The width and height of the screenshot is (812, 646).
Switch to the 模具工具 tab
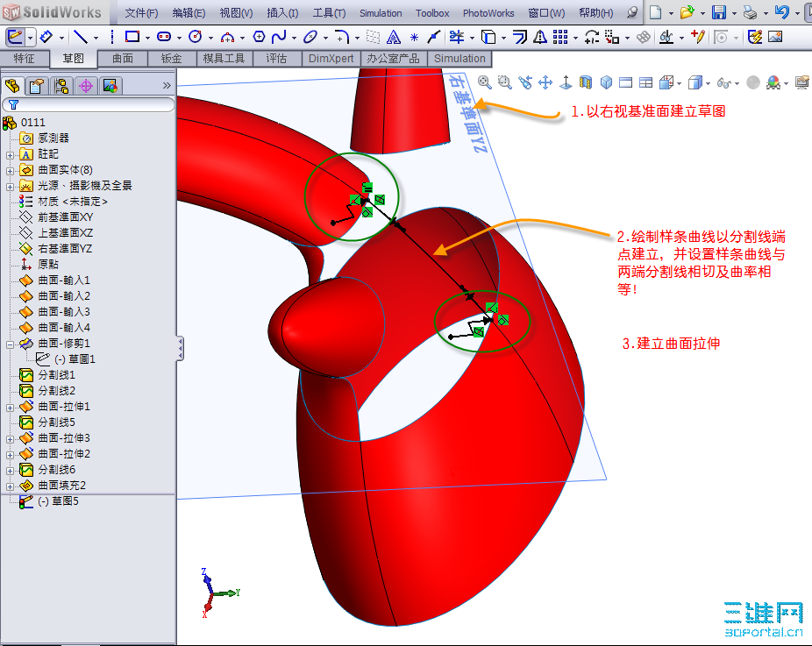[x=224, y=59]
